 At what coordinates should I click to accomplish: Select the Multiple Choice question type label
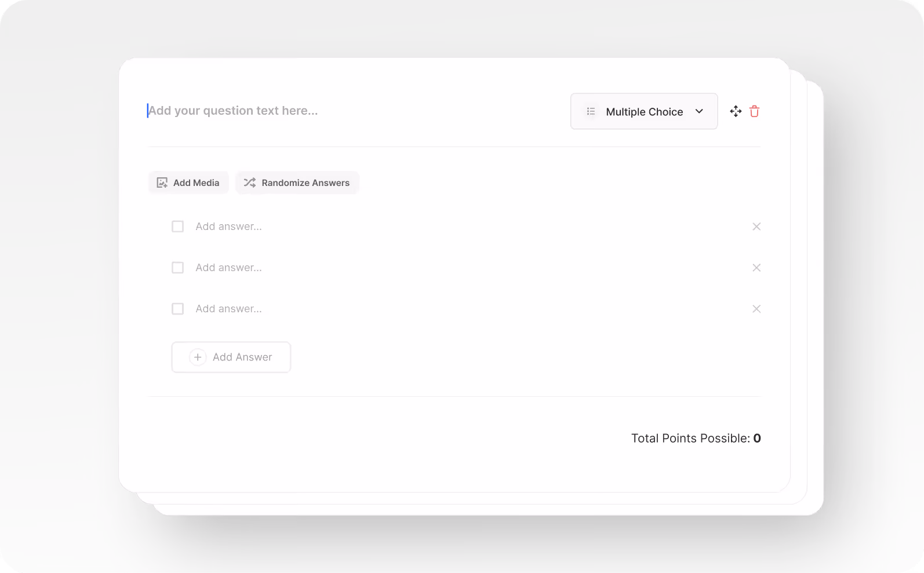[x=645, y=112]
